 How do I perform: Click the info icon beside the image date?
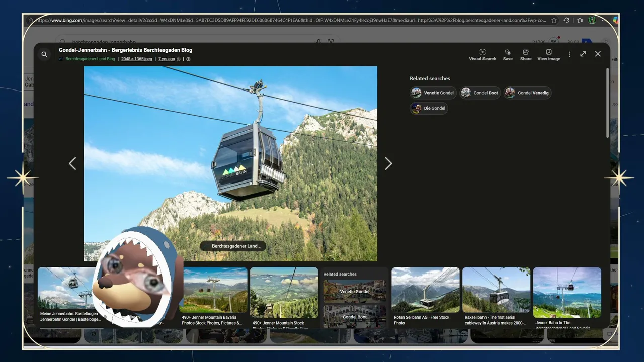[188, 59]
